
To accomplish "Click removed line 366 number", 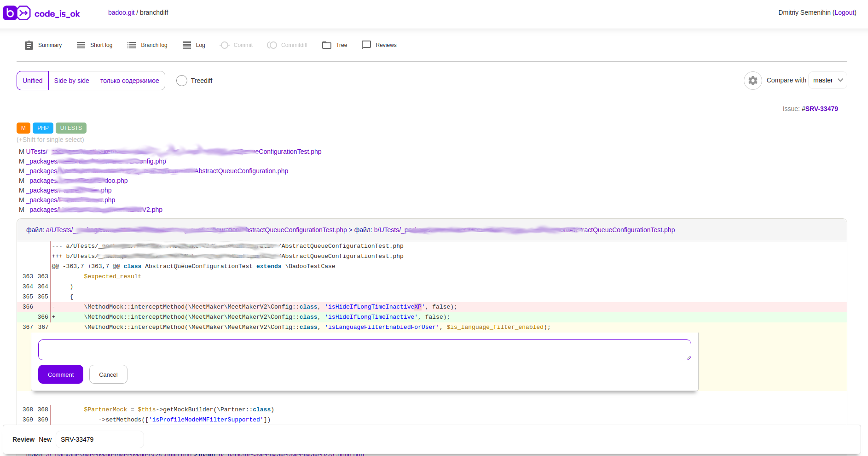I will 28,307.
